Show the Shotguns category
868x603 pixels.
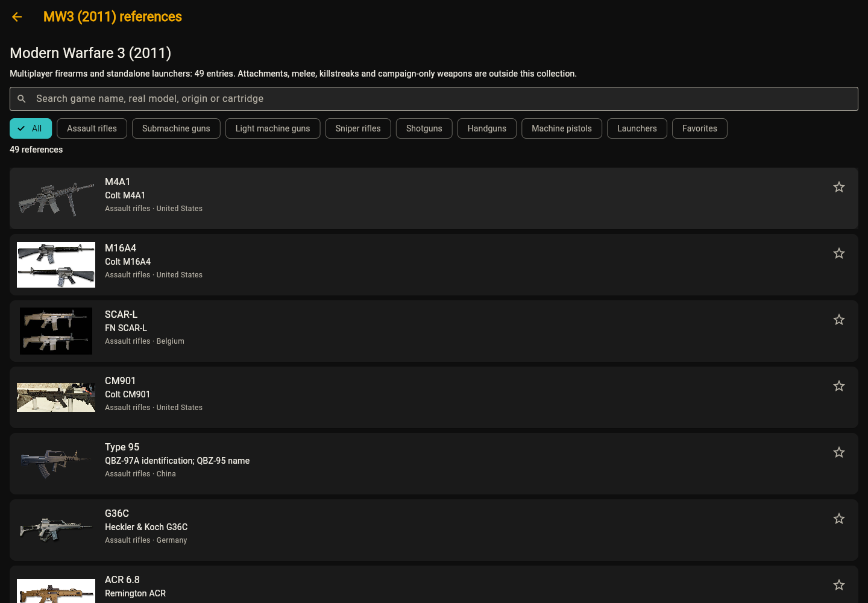tap(424, 128)
